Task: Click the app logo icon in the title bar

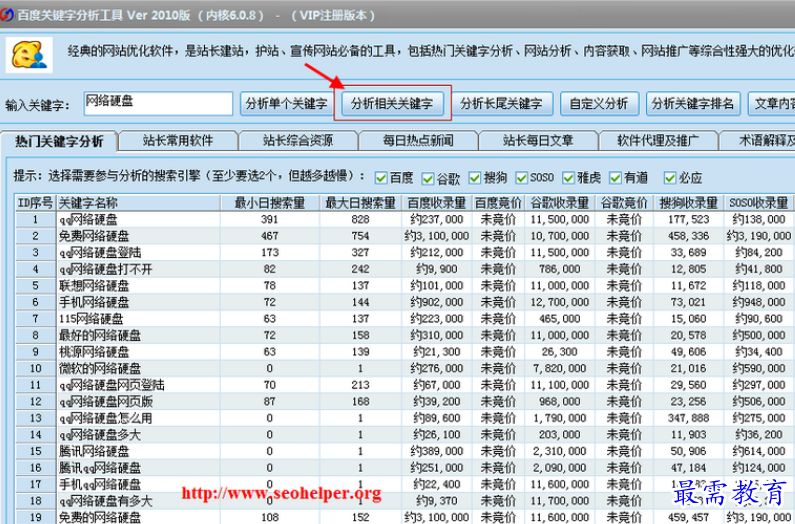Action: [7, 14]
